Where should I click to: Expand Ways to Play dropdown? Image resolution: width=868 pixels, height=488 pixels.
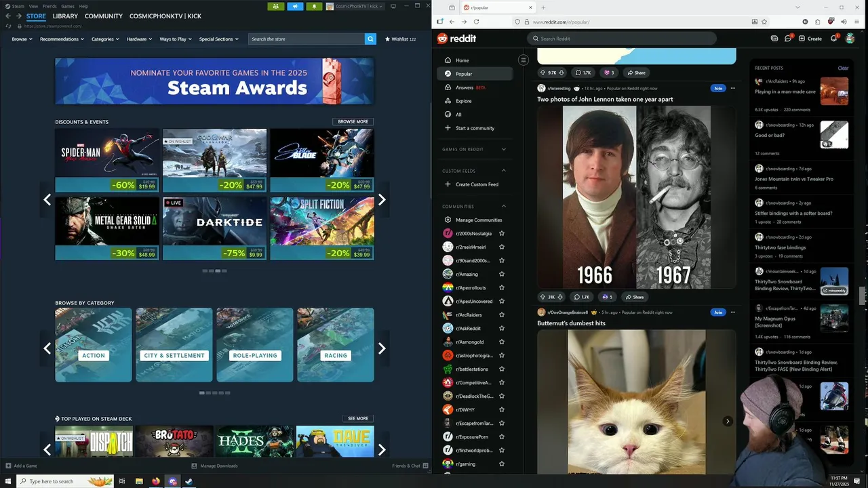(x=176, y=39)
